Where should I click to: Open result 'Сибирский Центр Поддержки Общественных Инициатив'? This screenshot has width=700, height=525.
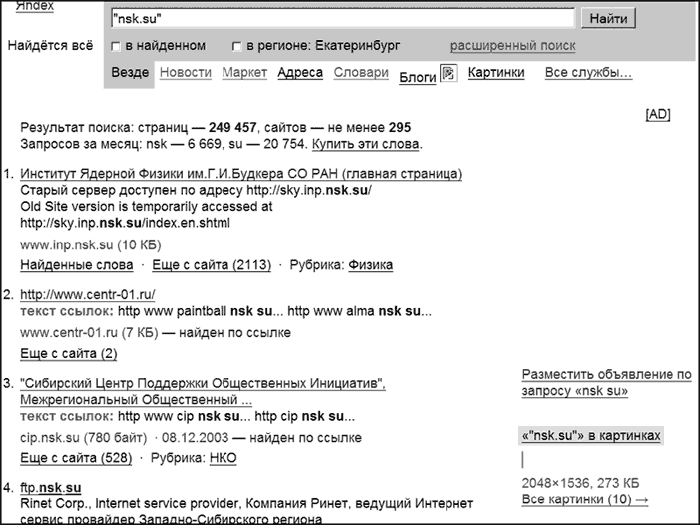point(203,391)
